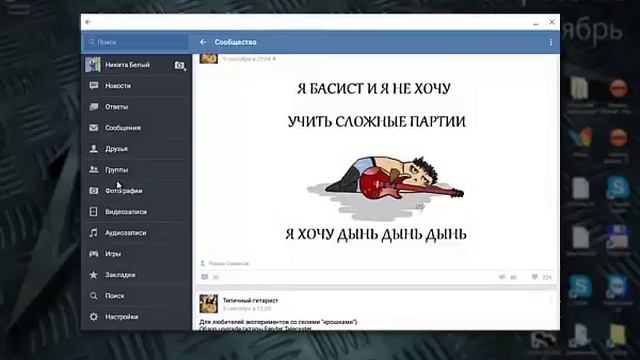Open Никита Белый profile avatar

[93, 64]
